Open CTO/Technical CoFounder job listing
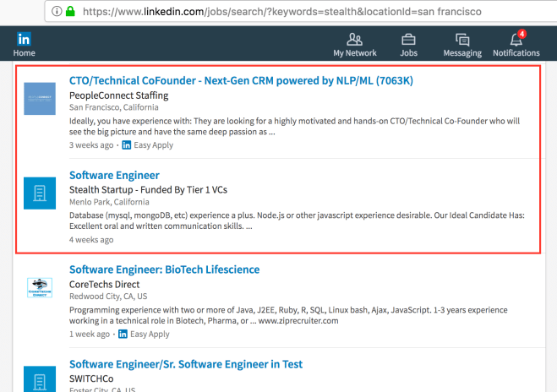557x392 pixels. coord(241,81)
